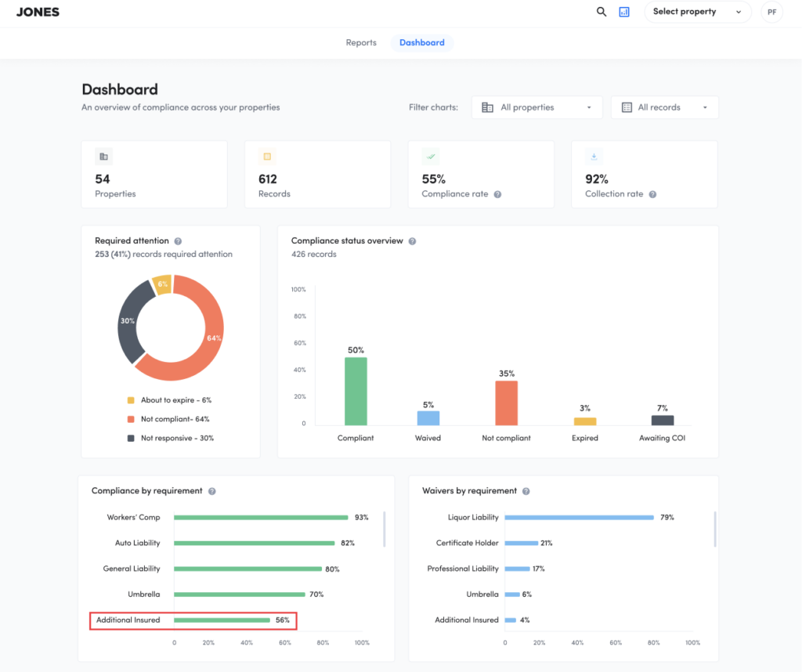Click the yellow Expired bar
The image size is (802, 672).
coord(584,421)
